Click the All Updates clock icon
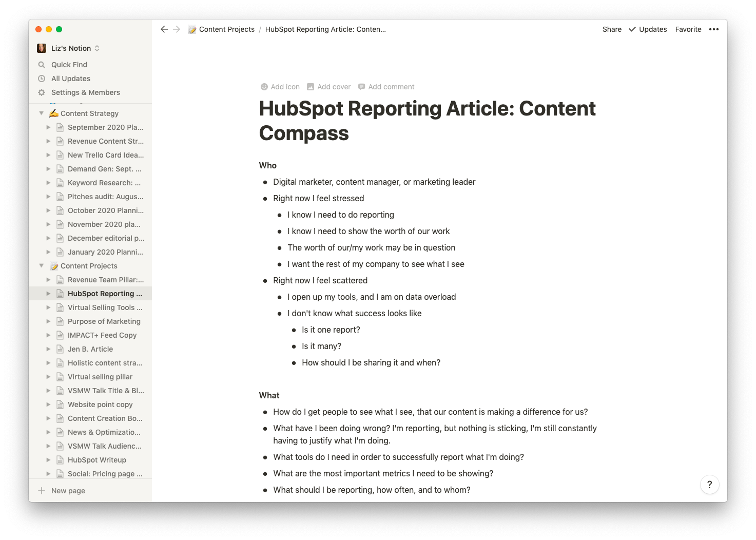This screenshot has width=756, height=540. (x=42, y=79)
